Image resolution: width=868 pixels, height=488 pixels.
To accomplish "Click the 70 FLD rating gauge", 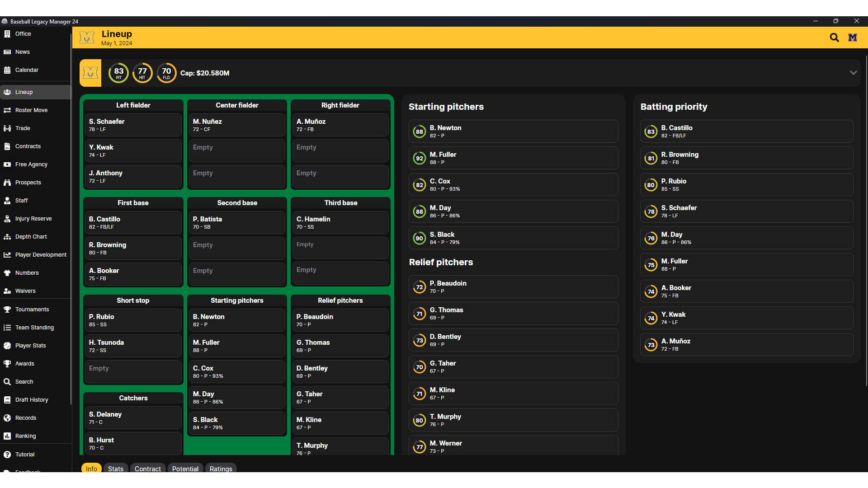I will click(166, 73).
